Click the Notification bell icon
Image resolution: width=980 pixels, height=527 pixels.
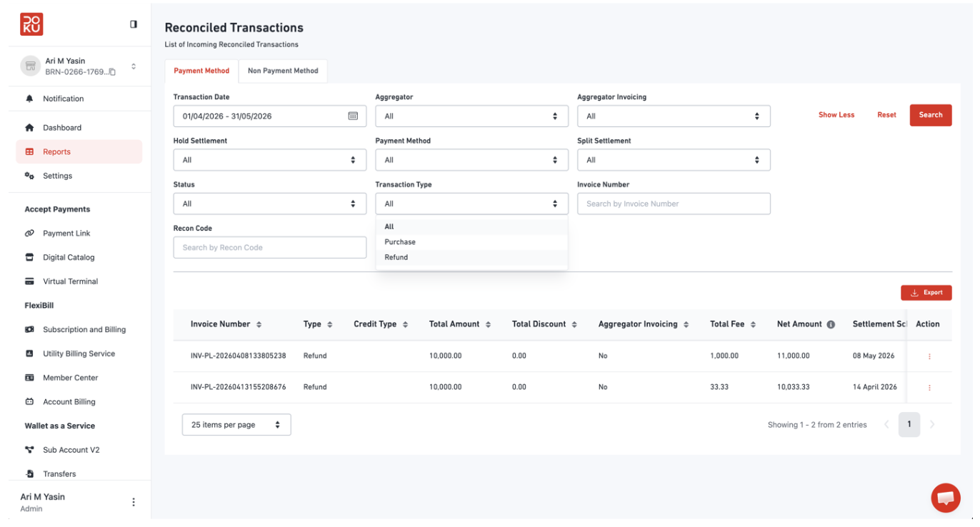(x=29, y=99)
